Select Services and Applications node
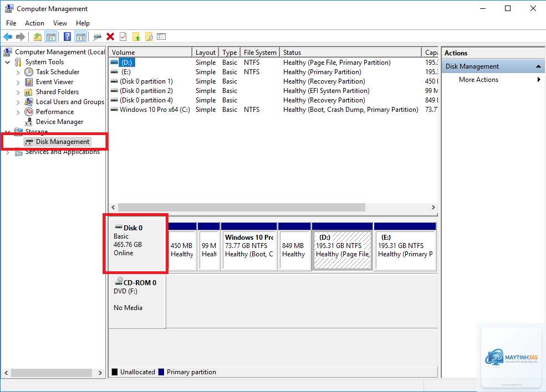Image resolution: width=546 pixels, height=392 pixels. click(62, 152)
